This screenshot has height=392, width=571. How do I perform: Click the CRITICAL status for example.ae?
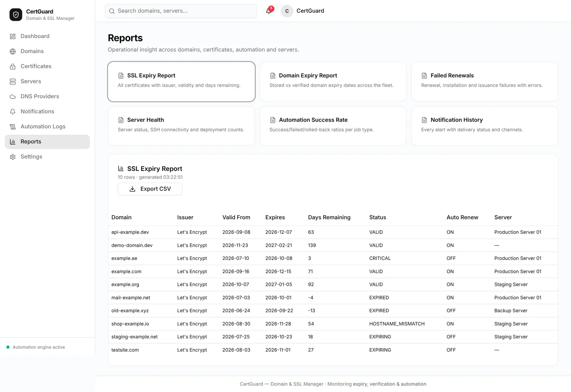click(x=380, y=258)
